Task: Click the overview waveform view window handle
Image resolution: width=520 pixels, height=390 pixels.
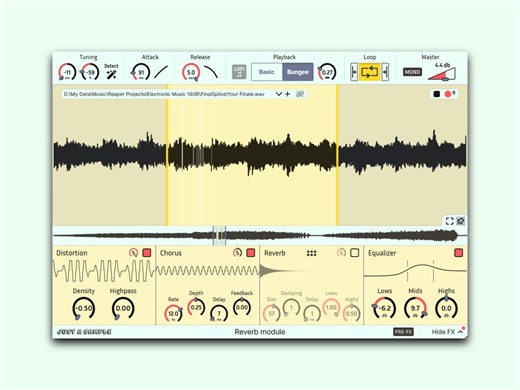Action: [219, 236]
